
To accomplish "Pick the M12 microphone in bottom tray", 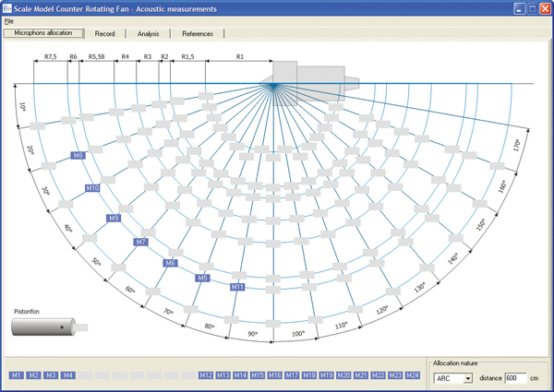I will [206, 375].
